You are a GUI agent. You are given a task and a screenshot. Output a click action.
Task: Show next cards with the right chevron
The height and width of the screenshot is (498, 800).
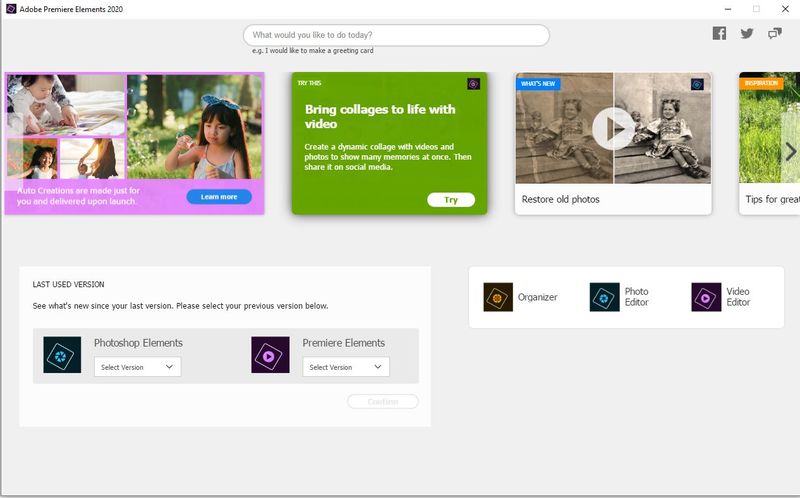pos(790,152)
